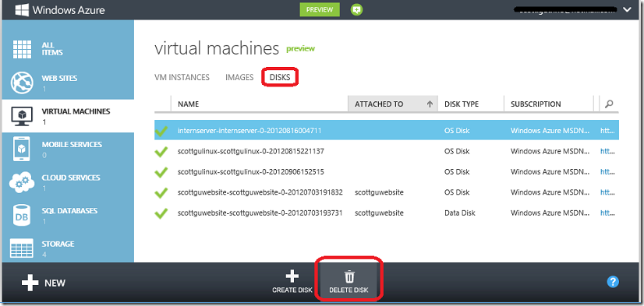Click the search magnifier in table header
644x306 pixels.
click(x=609, y=104)
